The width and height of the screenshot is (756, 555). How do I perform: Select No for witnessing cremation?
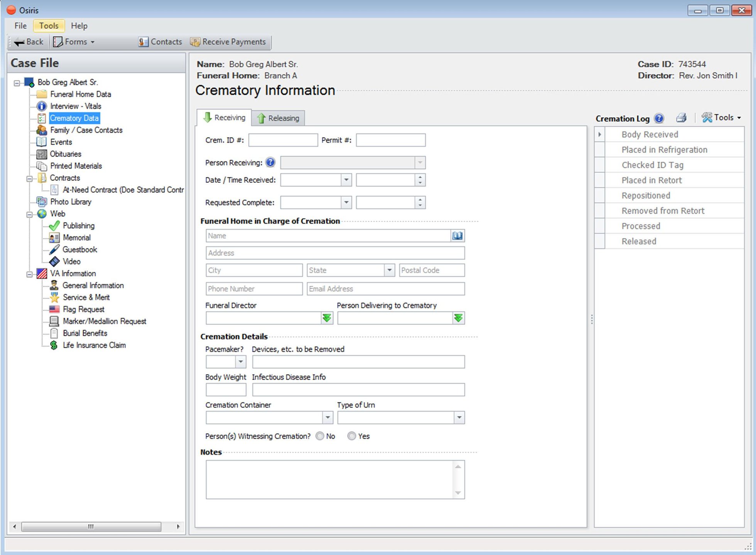320,436
